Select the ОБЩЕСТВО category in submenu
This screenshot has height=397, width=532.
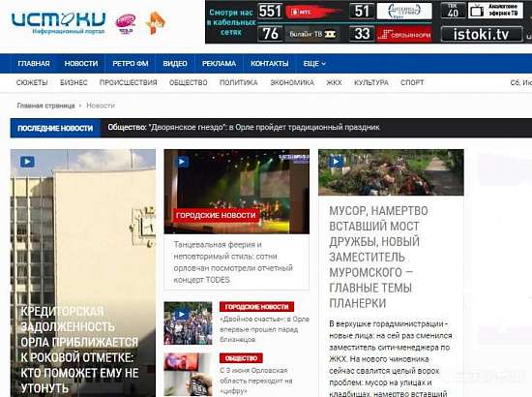188,82
